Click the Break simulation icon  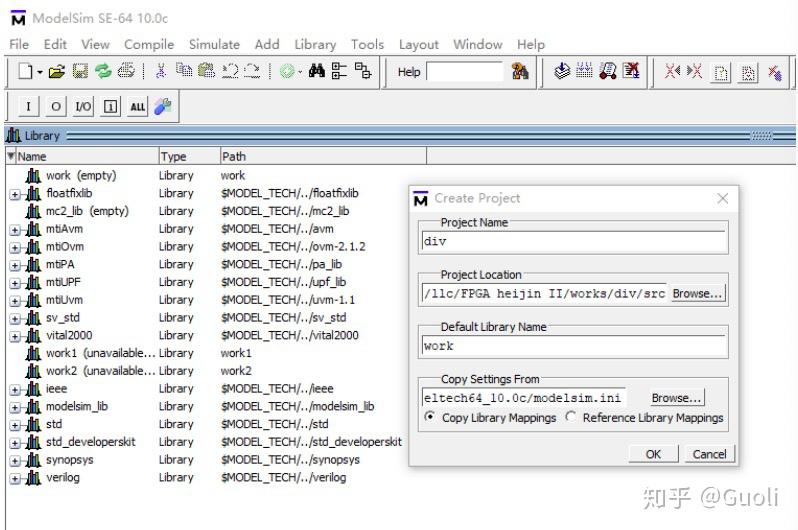click(631, 71)
